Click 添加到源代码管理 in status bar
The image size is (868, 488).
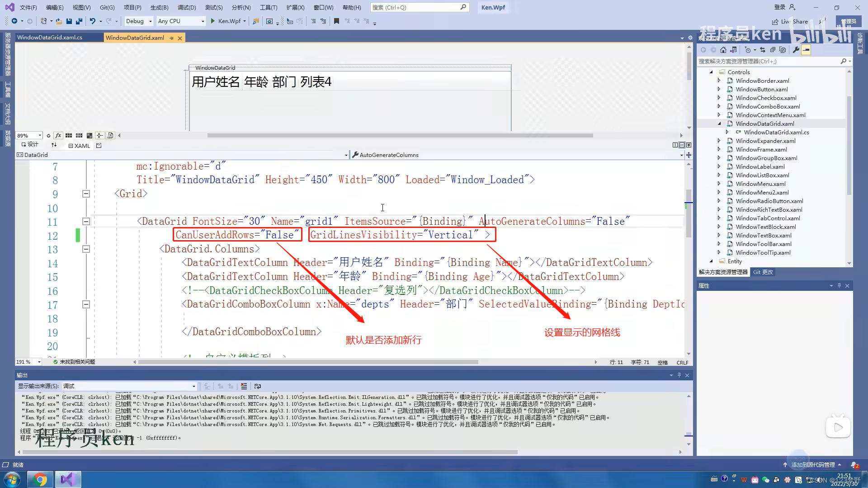tap(812, 464)
